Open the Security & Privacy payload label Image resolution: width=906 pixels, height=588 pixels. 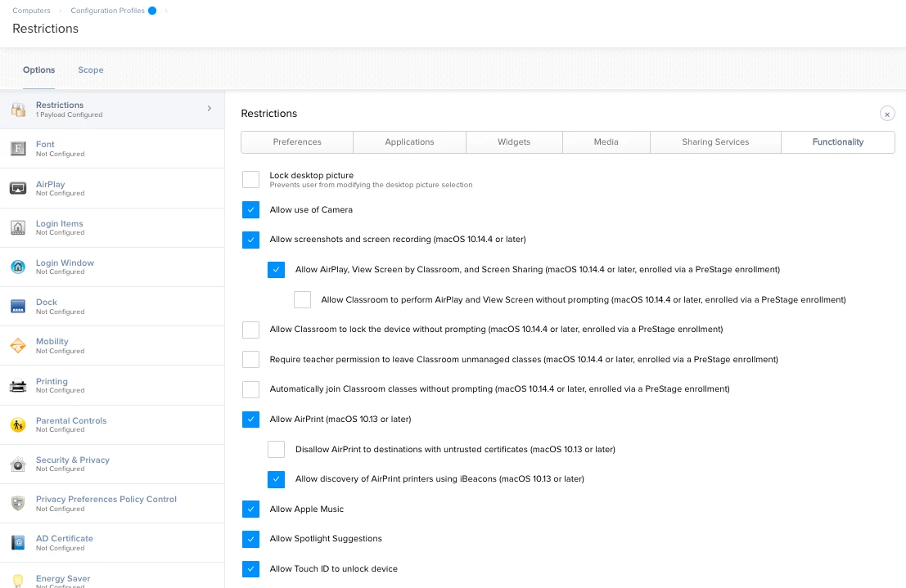(73, 460)
